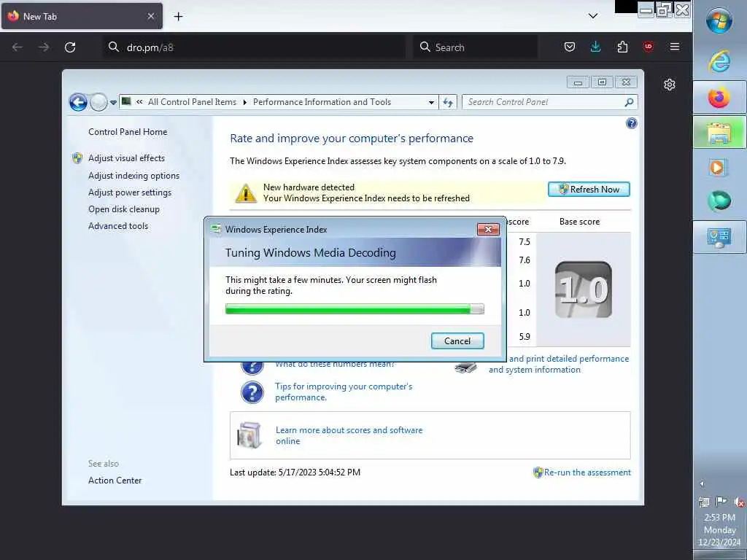Image resolution: width=747 pixels, height=560 pixels.
Task: Open Control Panel Home link
Action: click(x=128, y=132)
